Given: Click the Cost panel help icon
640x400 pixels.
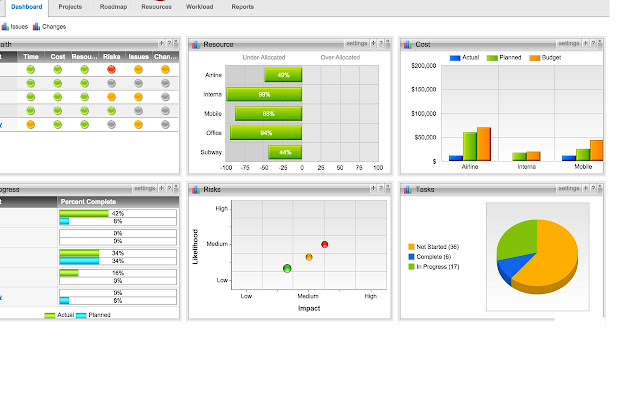Looking at the screenshot, I should pos(593,43).
